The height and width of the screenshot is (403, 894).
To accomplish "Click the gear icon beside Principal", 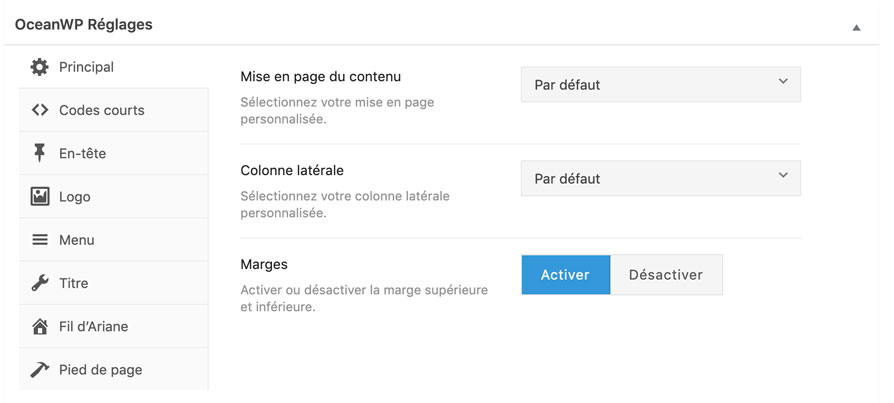I will point(40,67).
